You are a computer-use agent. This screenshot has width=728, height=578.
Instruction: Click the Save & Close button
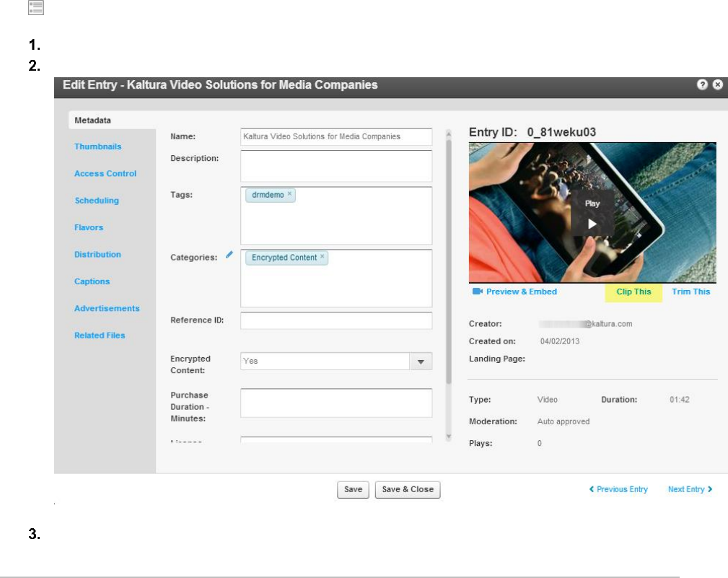[408, 489]
